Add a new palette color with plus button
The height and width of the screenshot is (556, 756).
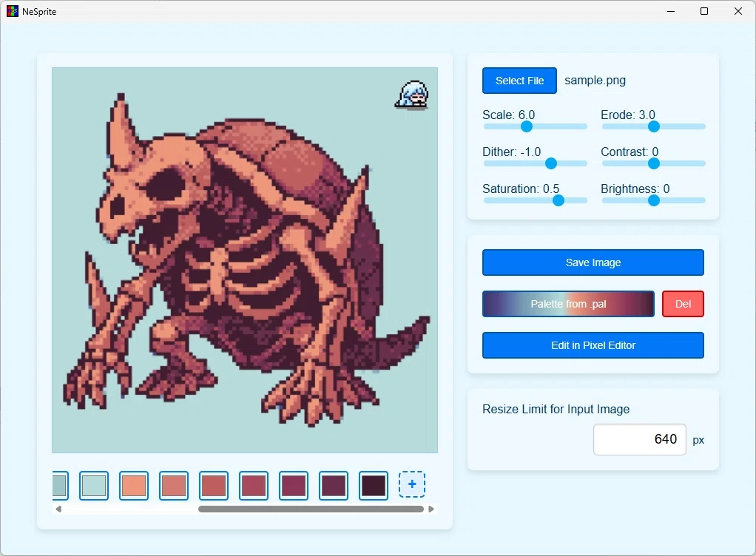412,484
